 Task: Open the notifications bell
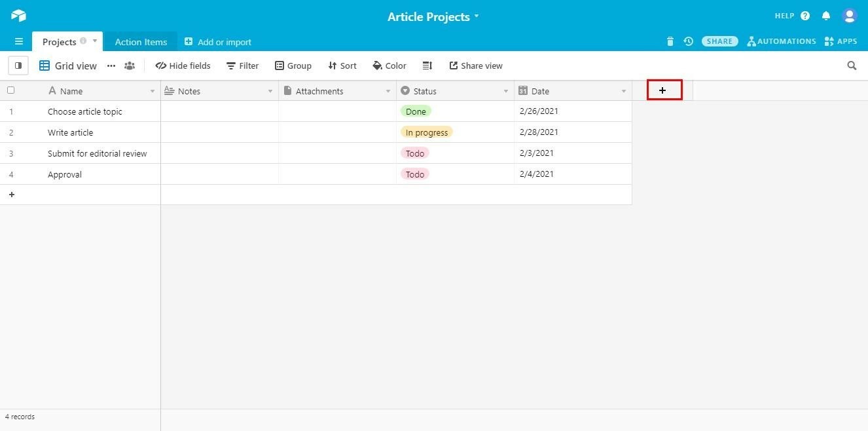[826, 16]
